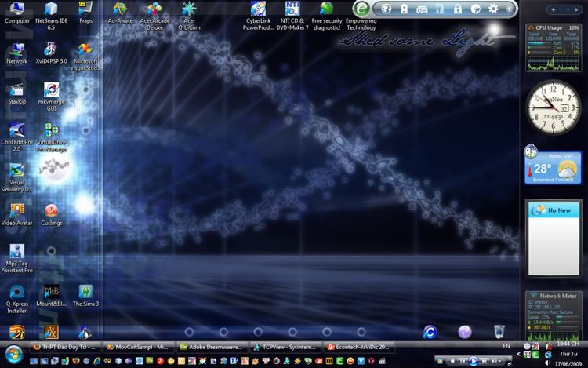
Task: Click the Extended Forecast weather link
Action: 554,180
